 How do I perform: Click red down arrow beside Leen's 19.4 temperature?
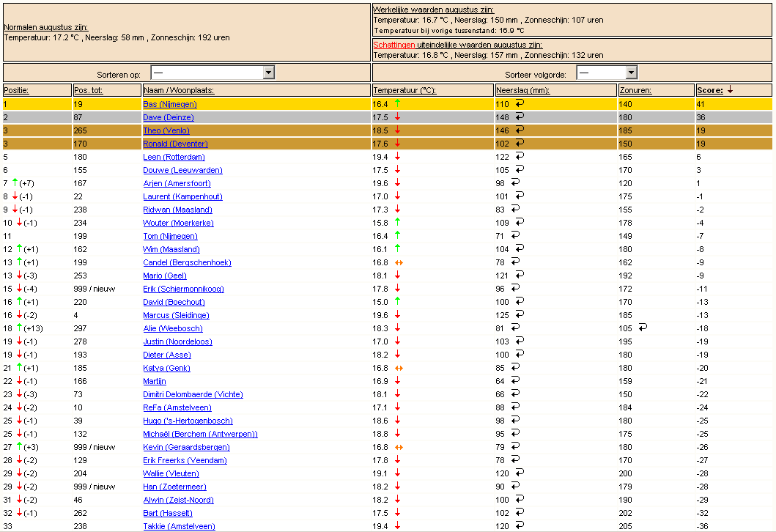397,156
